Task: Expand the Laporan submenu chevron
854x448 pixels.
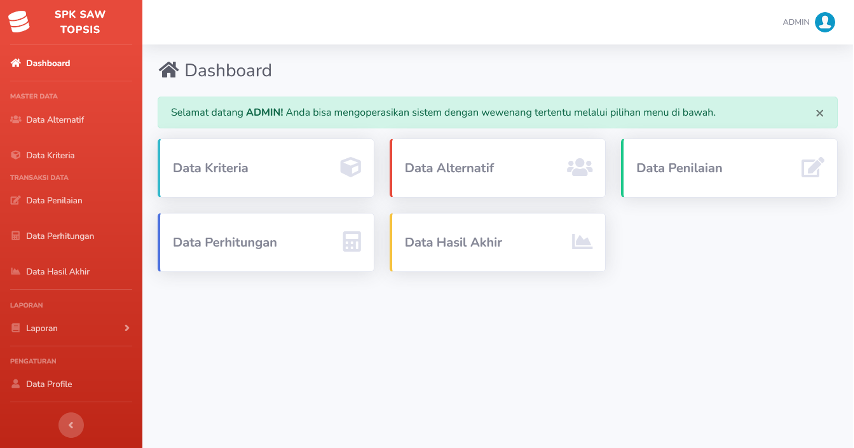Action: click(x=127, y=328)
